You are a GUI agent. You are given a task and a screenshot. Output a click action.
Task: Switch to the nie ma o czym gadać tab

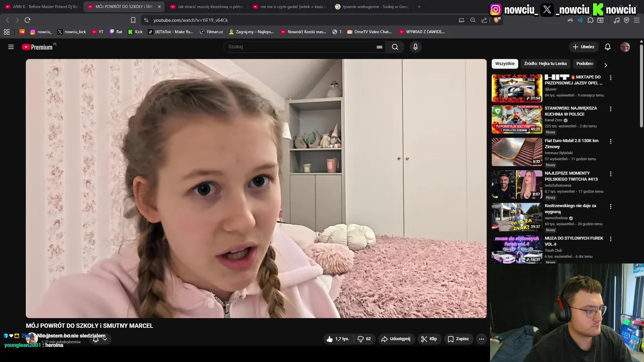pos(289,7)
